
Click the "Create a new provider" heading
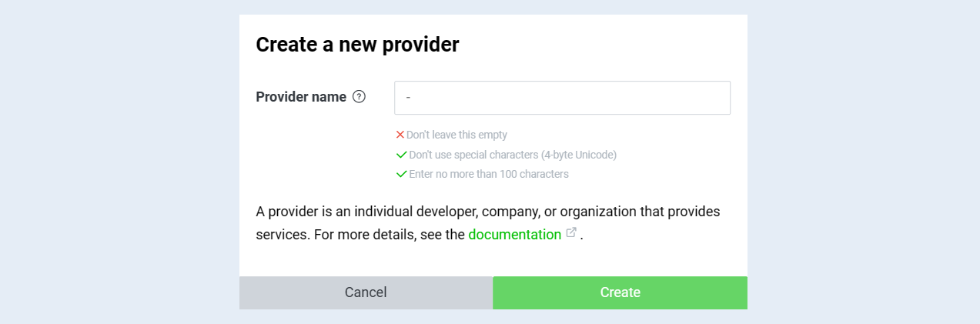(357, 45)
